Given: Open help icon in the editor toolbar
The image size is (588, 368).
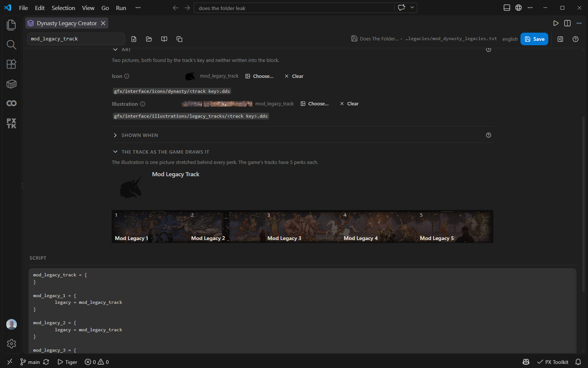Looking at the screenshot, I should click(x=575, y=39).
